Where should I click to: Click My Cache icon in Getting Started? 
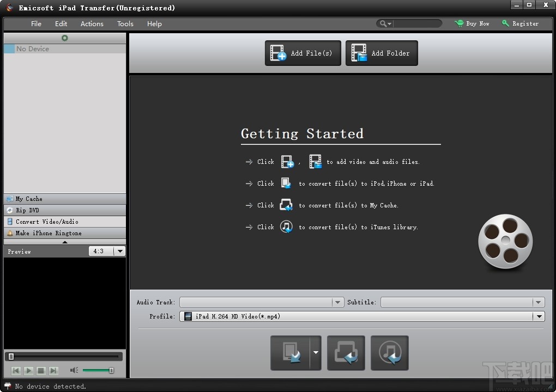point(286,205)
